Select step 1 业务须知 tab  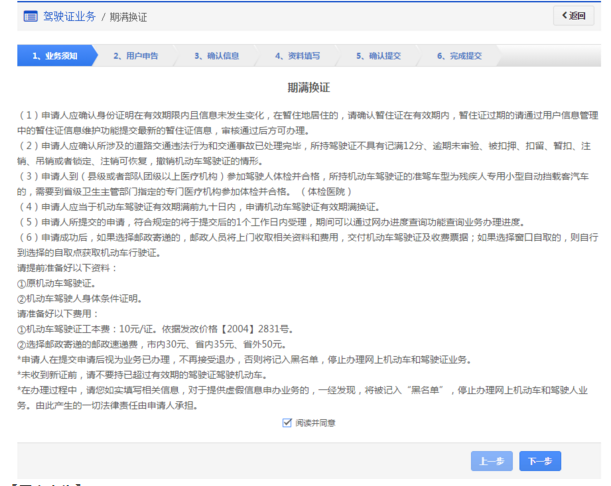[x=56, y=56]
